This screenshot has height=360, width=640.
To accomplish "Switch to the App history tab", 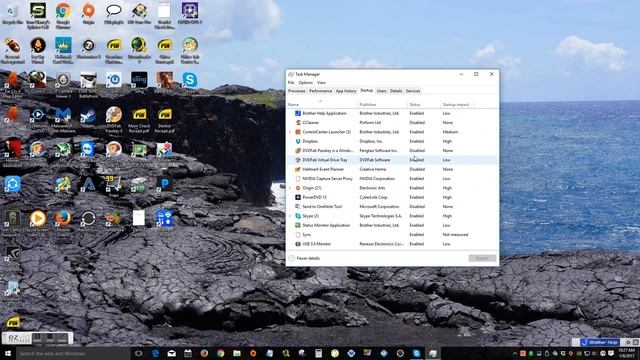I will tap(346, 91).
